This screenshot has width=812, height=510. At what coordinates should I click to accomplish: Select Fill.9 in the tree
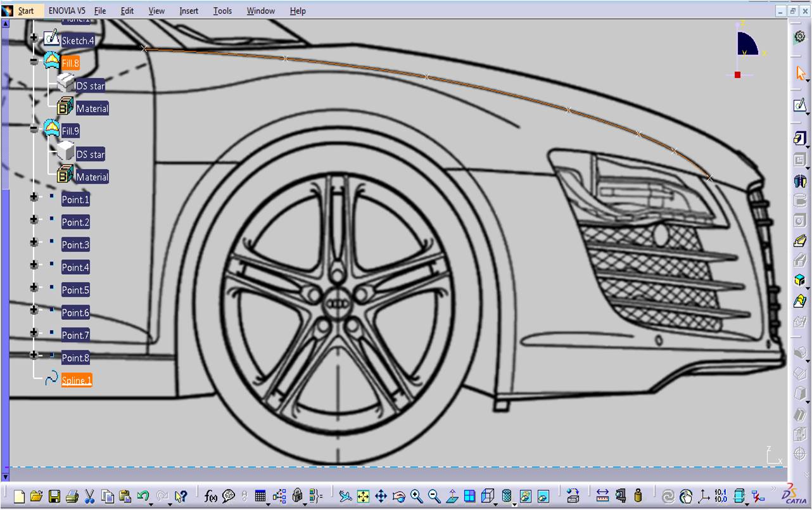point(70,131)
